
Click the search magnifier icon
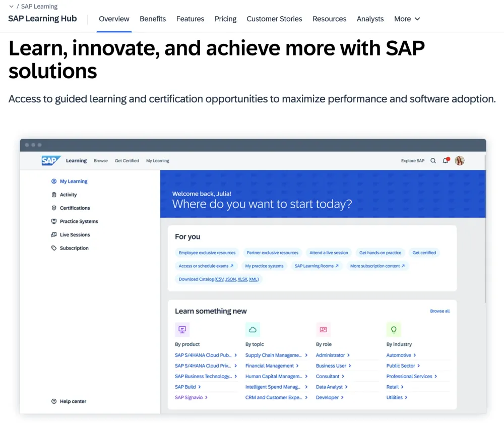(x=433, y=161)
